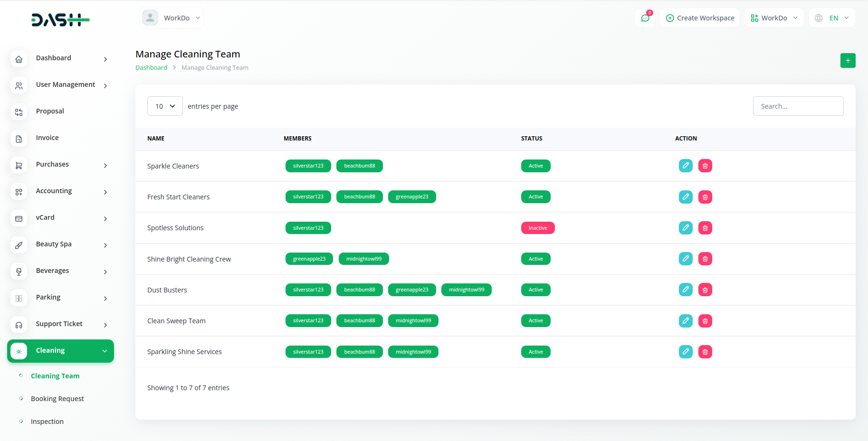868x441 pixels.
Task: Click the edit icon for Sparkle Cleaners
Action: point(686,166)
